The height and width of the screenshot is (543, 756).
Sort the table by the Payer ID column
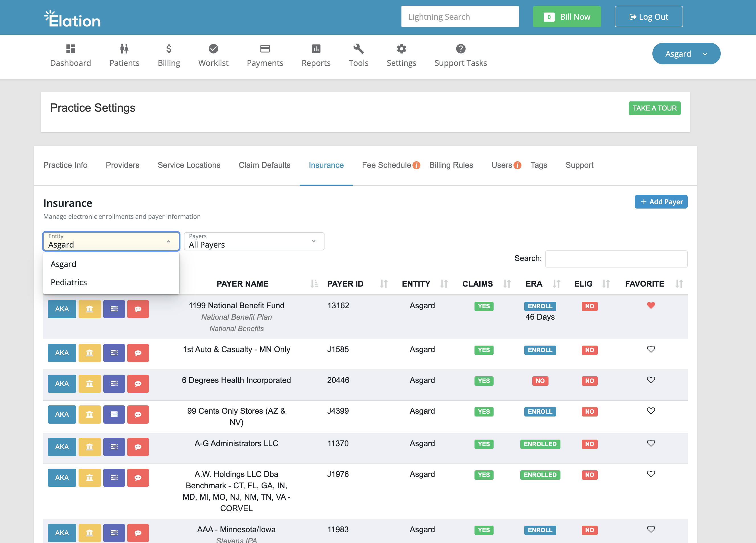[345, 284]
